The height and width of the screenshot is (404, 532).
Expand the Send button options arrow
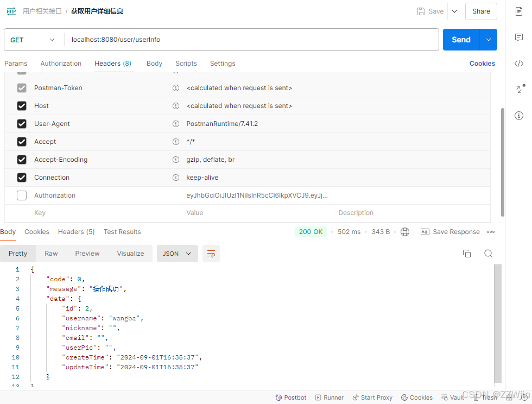tap(487, 40)
